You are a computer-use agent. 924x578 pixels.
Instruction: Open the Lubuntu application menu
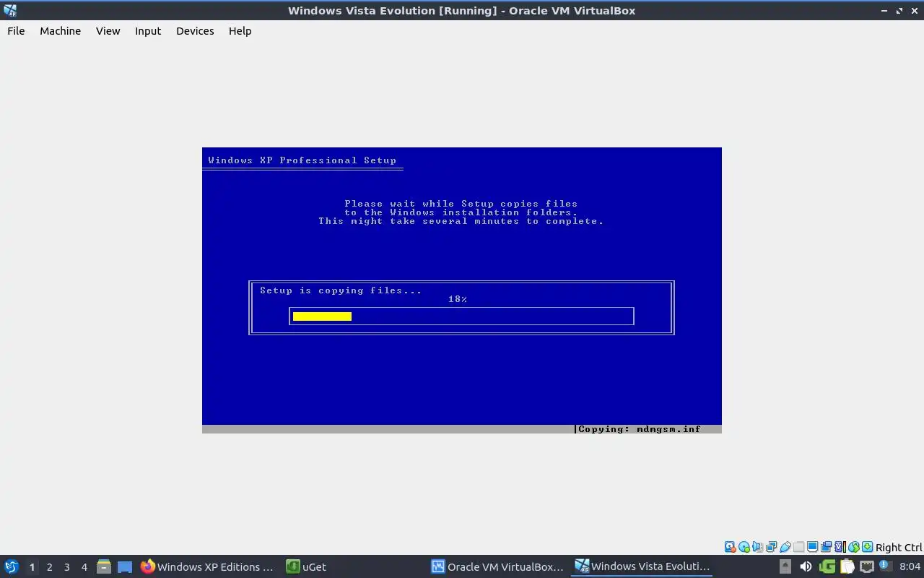coord(11,566)
